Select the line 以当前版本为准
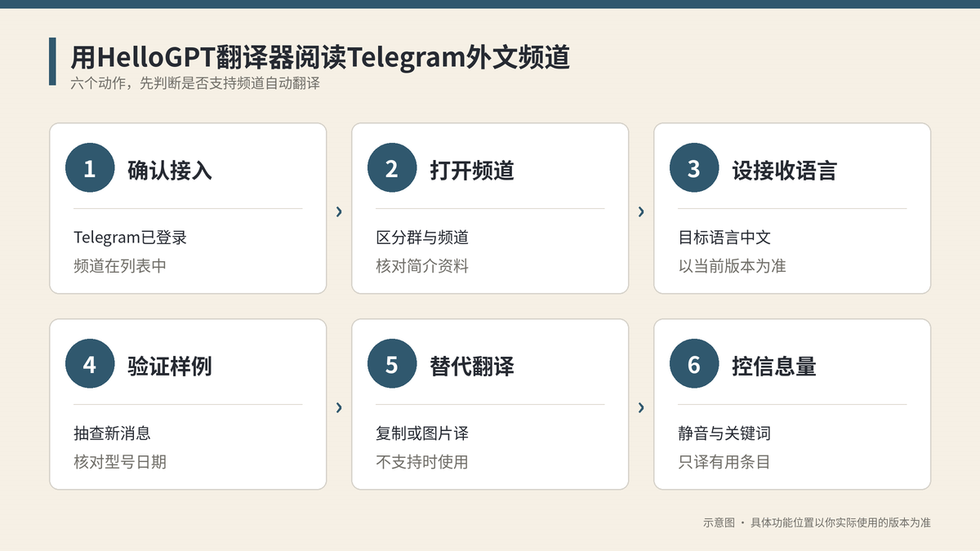Image resolution: width=980 pixels, height=551 pixels. (733, 265)
